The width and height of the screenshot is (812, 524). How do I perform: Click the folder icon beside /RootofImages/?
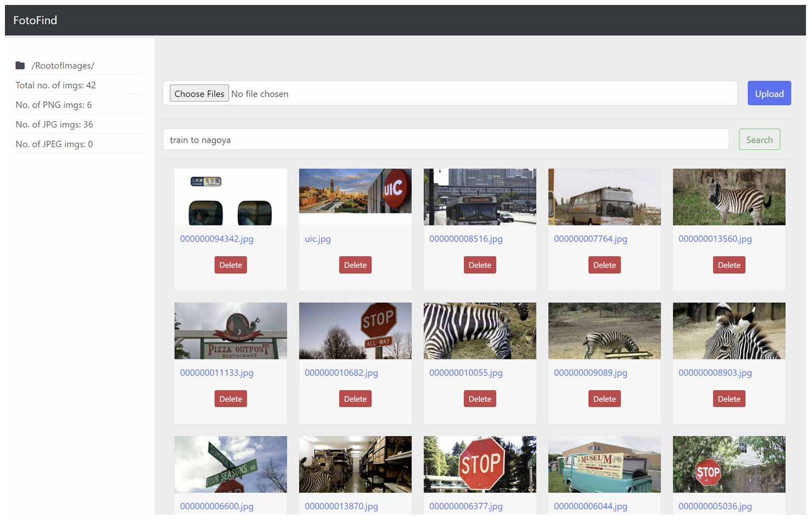point(20,65)
